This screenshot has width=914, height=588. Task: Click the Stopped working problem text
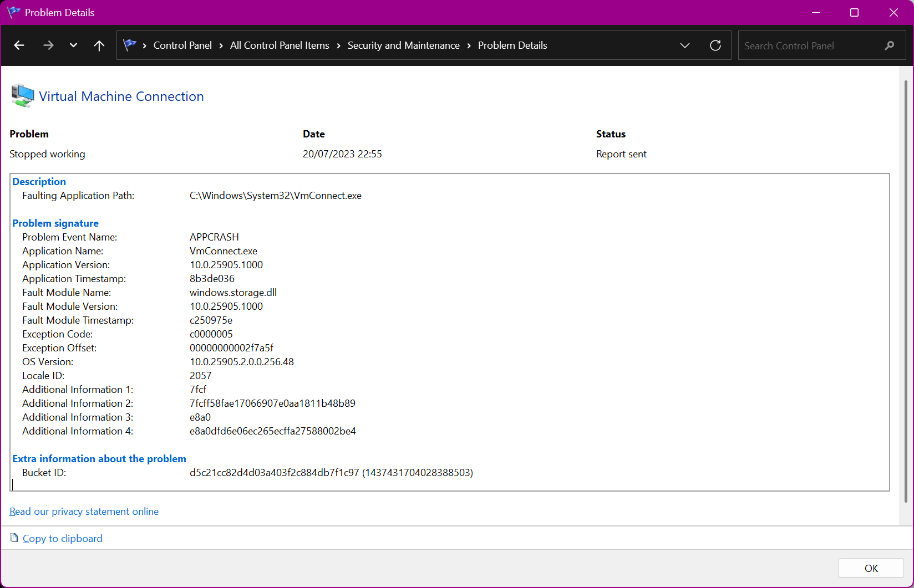(x=47, y=154)
